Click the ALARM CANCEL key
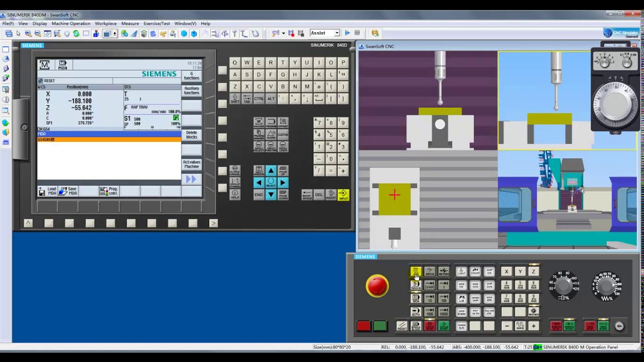 (x=234, y=171)
